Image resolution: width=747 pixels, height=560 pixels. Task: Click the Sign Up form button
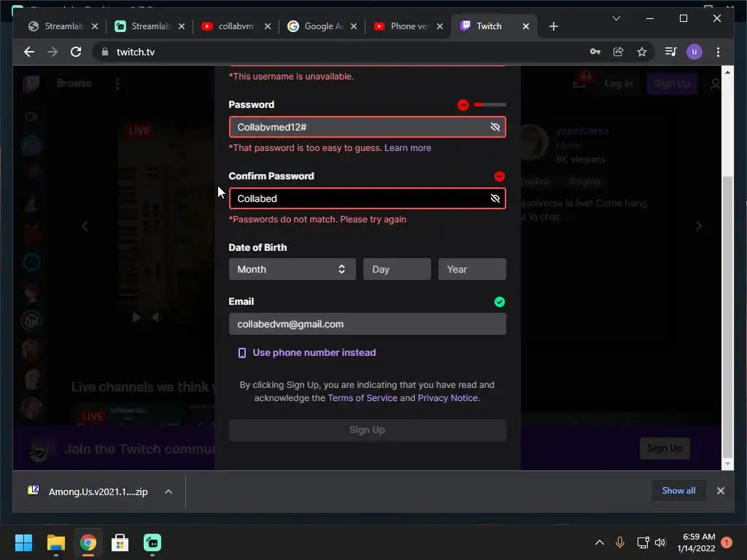coord(368,430)
